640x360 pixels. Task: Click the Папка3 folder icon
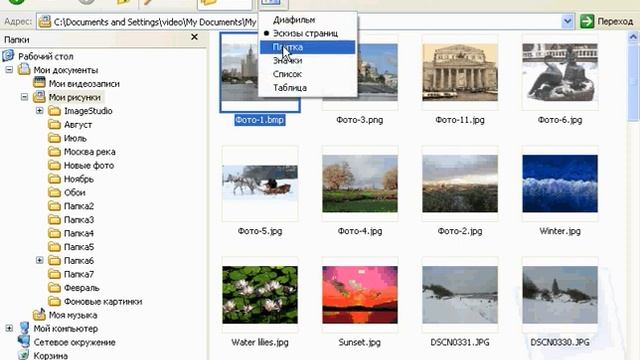point(54,220)
